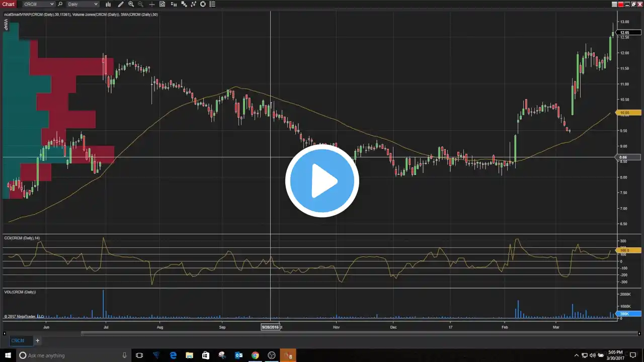The image size is (644, 362).
Task: Click the Chart window title label
Action: click(x=9, y=4)
